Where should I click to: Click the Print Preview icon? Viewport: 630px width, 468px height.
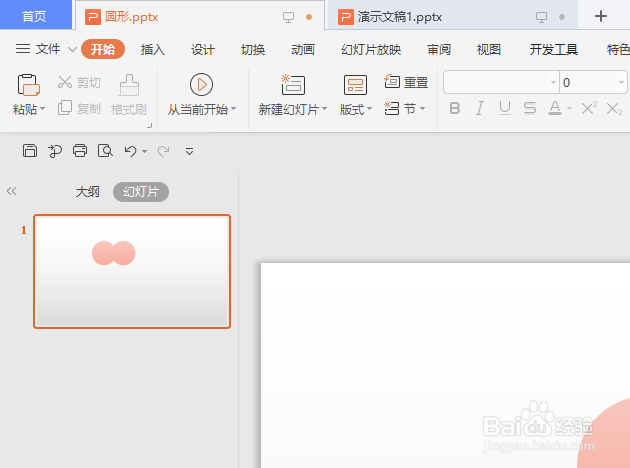105,151
